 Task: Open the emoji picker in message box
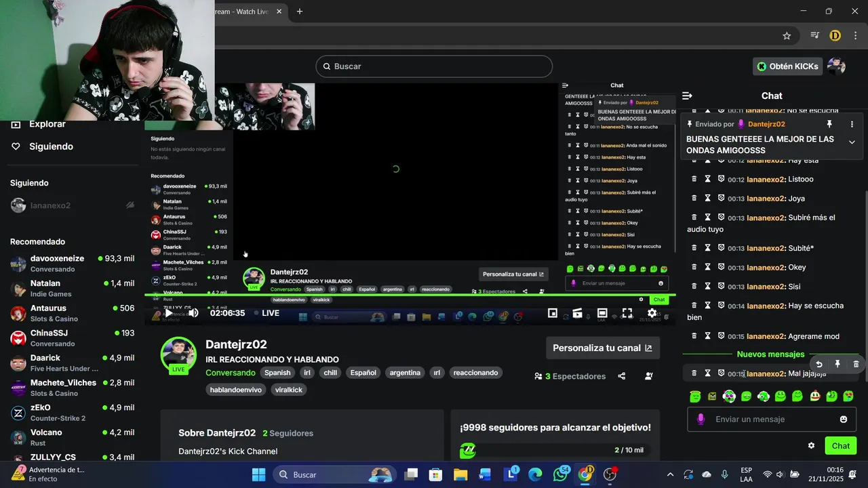(x=844, y=420)
